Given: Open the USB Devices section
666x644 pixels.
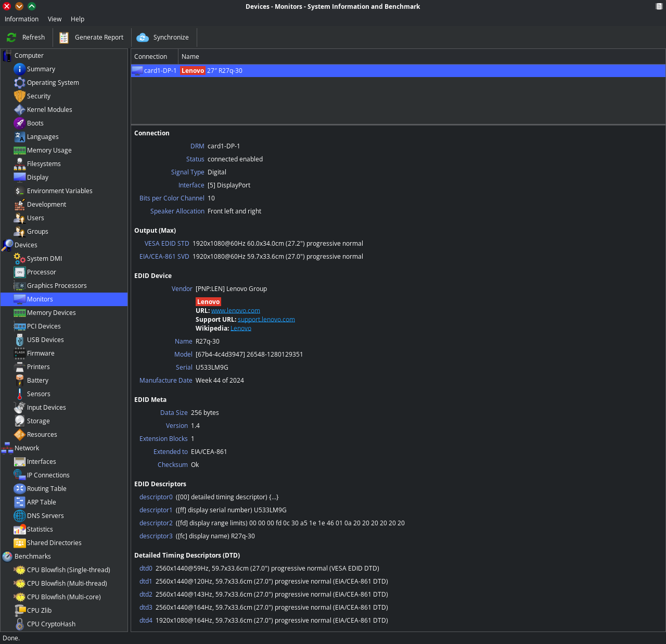Looking at the screenshot, I should pos(45,340).
